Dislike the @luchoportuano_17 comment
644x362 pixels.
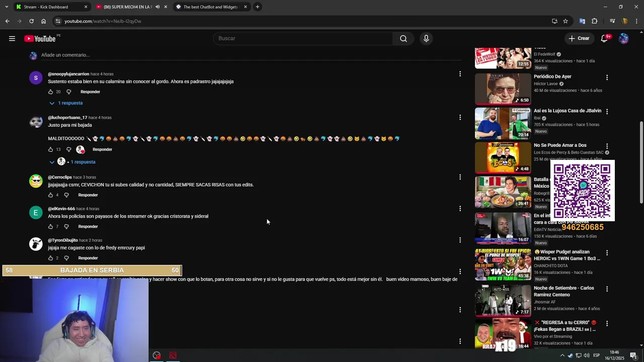pyautogui.click(x=69, y=149)
